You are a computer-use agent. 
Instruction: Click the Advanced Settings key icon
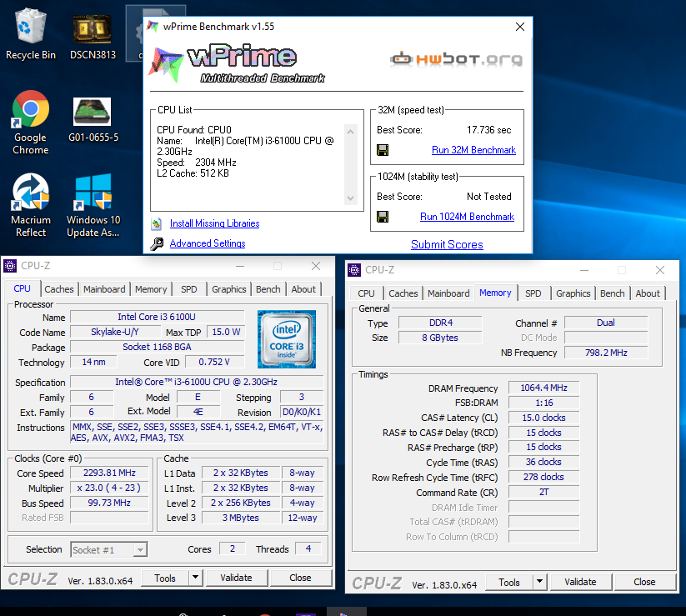157,243
